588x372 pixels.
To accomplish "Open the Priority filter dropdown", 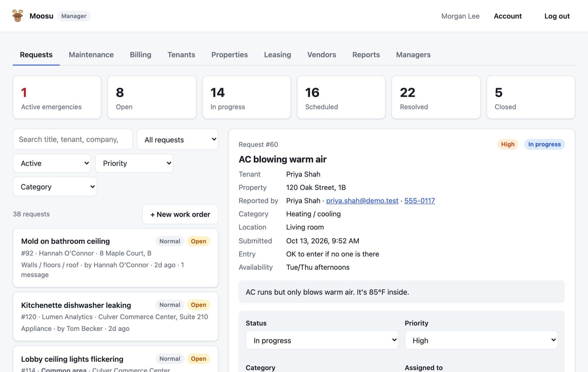I will click(134, 163).
